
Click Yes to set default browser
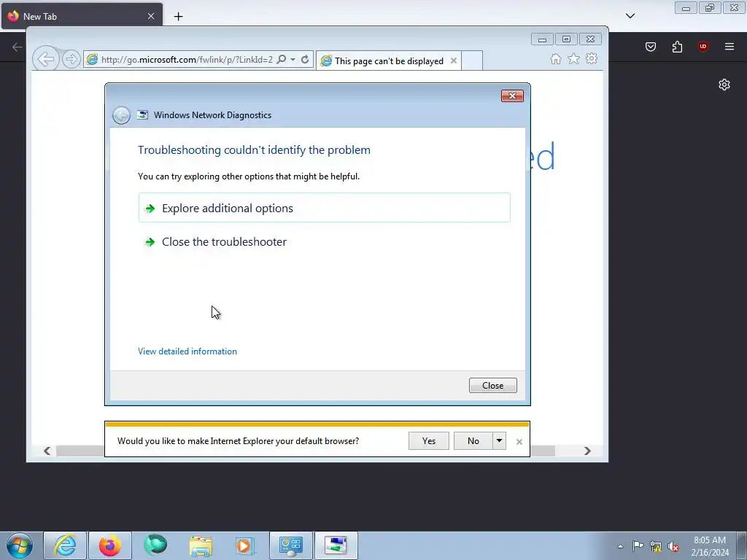(x=429, y=441)
